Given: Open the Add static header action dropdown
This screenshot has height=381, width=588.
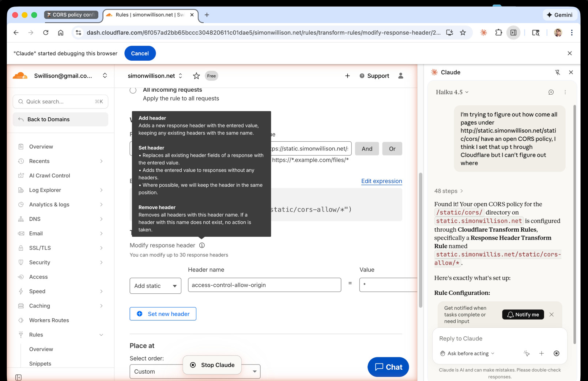Looking at the screenshot, I should click(155, 286).
